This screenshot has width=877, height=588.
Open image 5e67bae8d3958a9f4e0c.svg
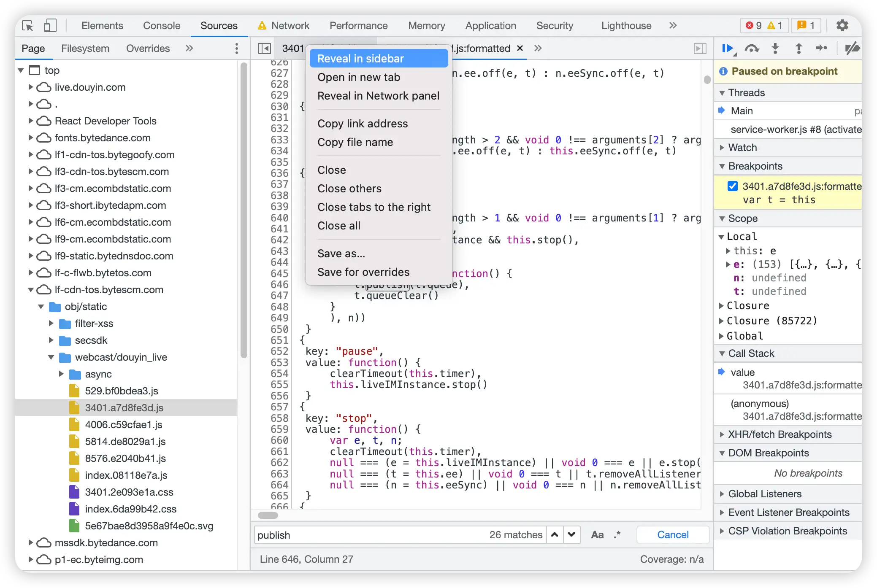pos(149,526)
